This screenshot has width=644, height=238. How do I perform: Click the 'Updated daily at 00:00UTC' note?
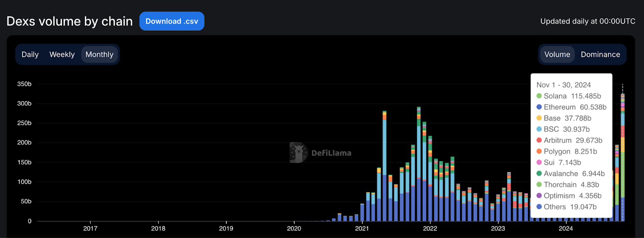588,21
